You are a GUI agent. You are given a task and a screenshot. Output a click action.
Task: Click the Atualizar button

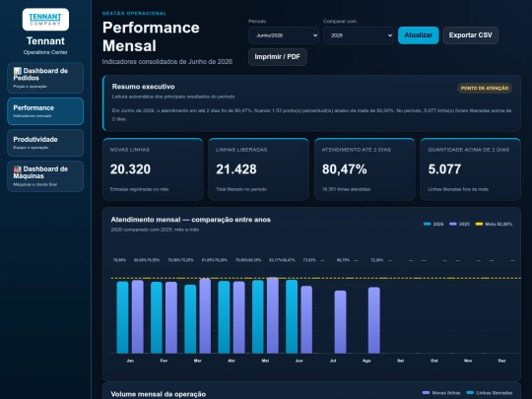[419, 35]
